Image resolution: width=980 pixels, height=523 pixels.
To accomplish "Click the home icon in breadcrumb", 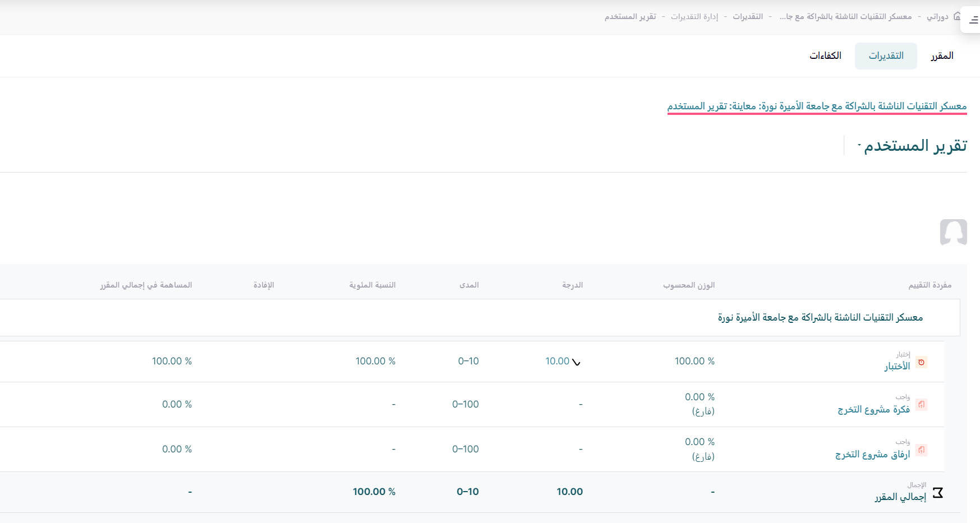I will click(957, 16).
